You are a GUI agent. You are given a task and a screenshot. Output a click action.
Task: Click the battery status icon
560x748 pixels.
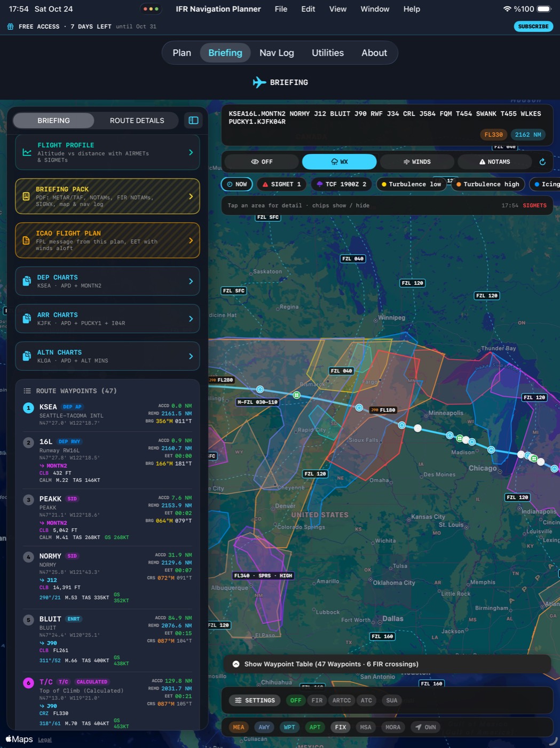[545, 9]
